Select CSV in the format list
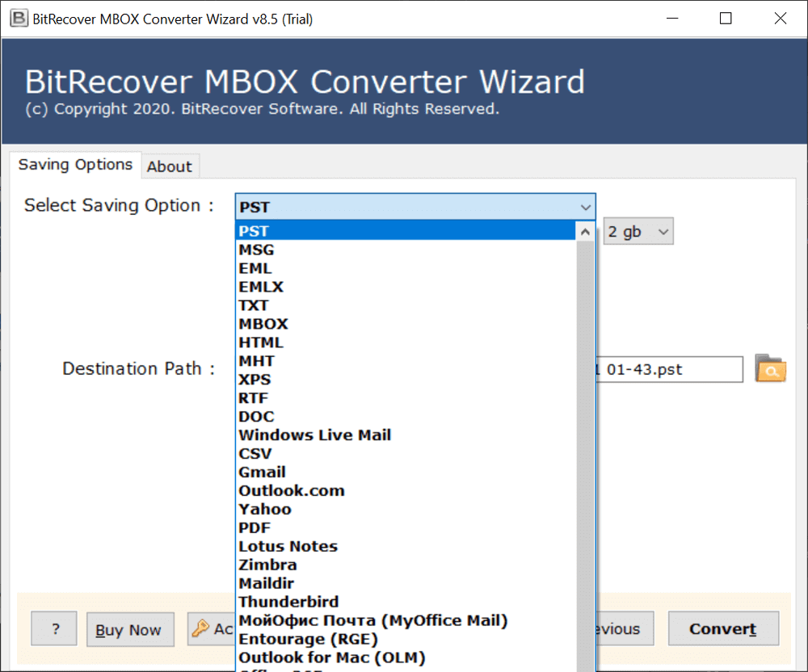The width and height of the screenshot is (808, 672). tap(255, 453)
